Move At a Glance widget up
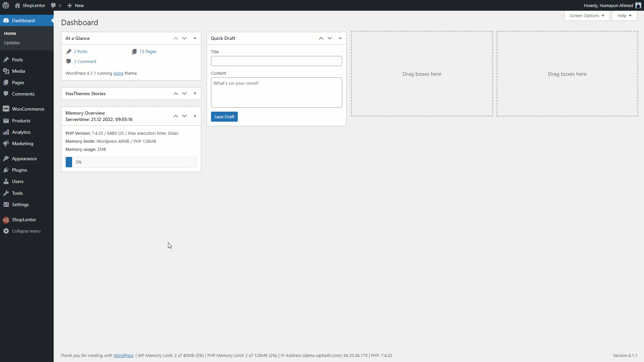Viewport: 644px width, 362px height. (175, 38)
